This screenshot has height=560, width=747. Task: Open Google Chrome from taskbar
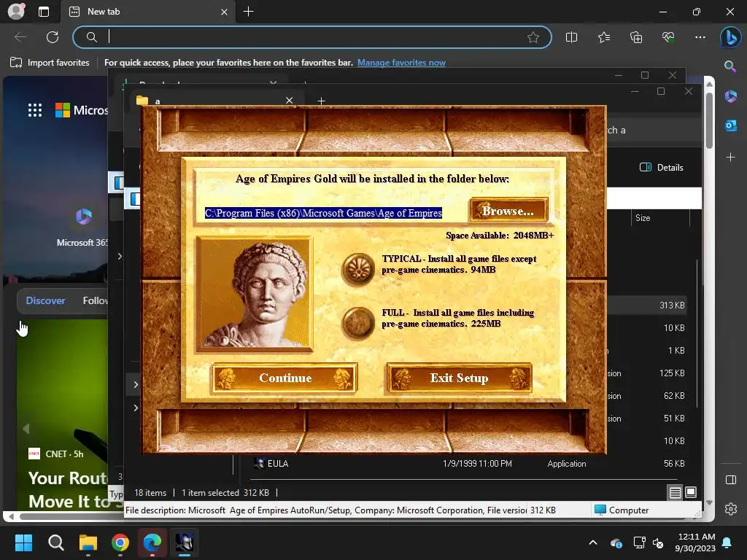(x=120, y=542)
